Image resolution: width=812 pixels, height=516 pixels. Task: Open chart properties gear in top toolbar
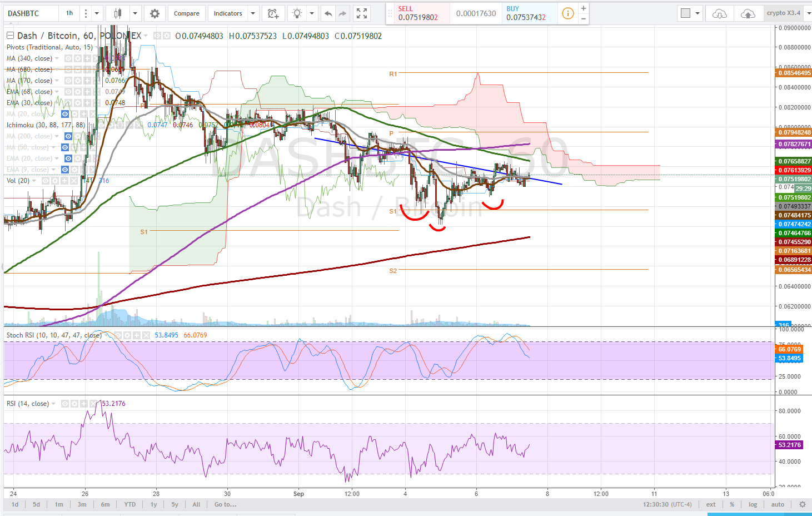155,13
